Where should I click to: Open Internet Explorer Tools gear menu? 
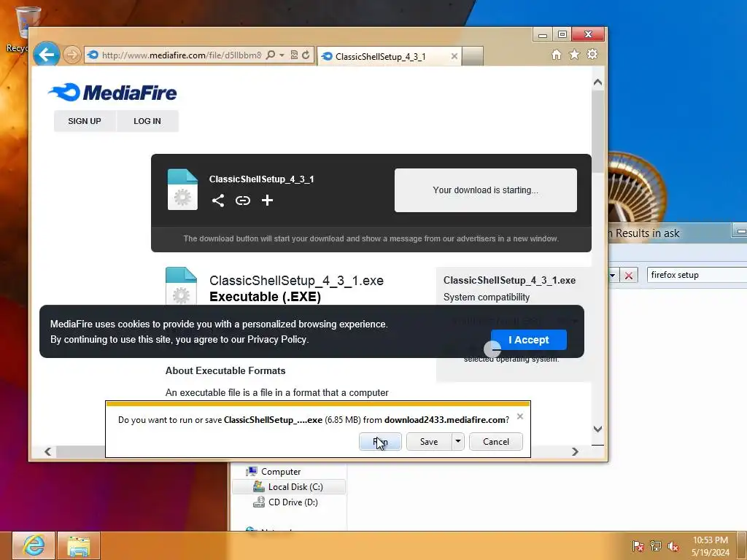592,54
